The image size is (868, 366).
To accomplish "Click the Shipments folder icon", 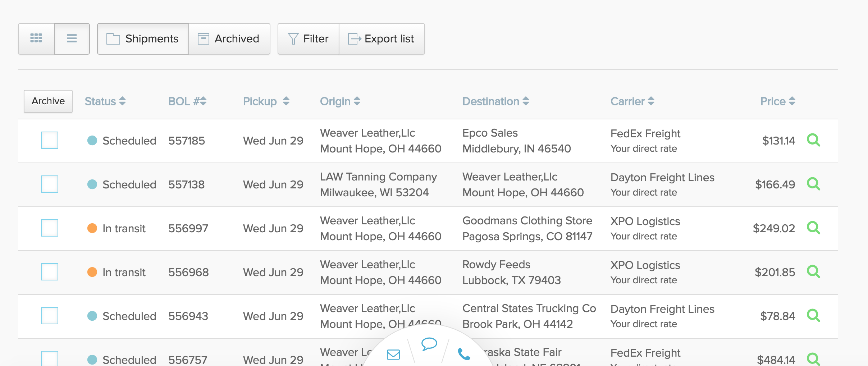I will click(x=113, y=39).
